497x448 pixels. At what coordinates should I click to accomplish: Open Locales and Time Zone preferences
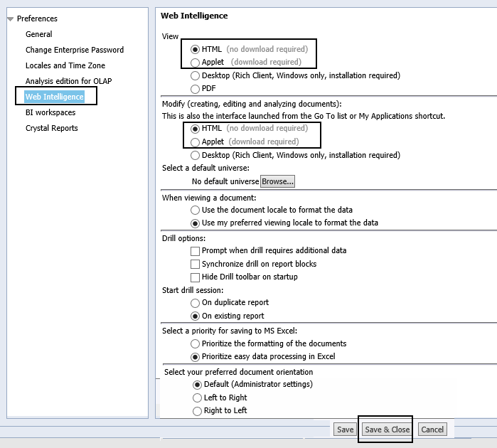tap(65, 65)
